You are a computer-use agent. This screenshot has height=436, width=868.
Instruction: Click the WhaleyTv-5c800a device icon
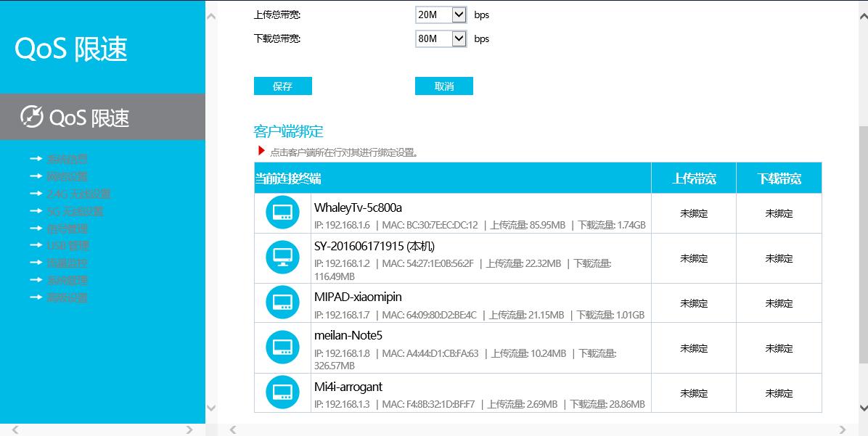coord(282,213)
